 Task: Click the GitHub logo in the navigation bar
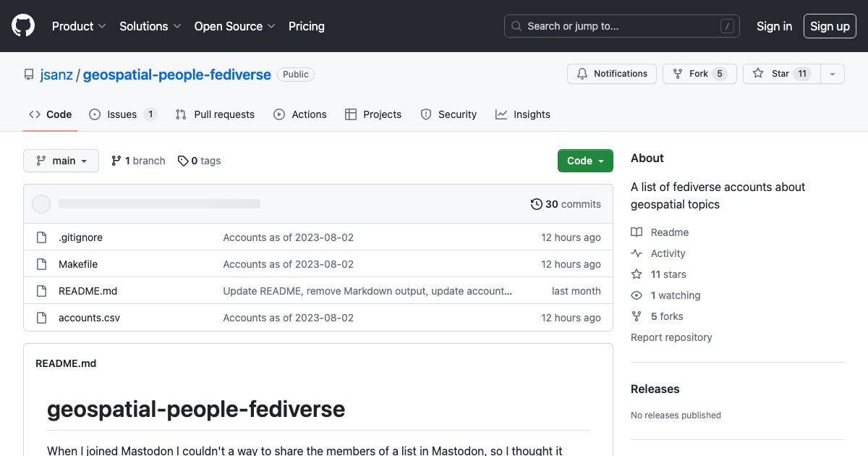pos(22,25)
